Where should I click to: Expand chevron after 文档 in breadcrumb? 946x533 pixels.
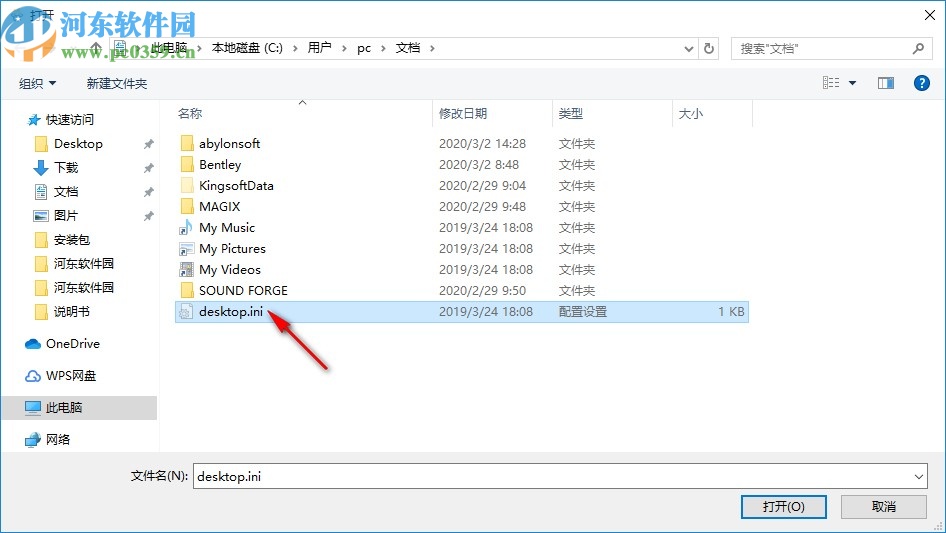coord(432,48)
